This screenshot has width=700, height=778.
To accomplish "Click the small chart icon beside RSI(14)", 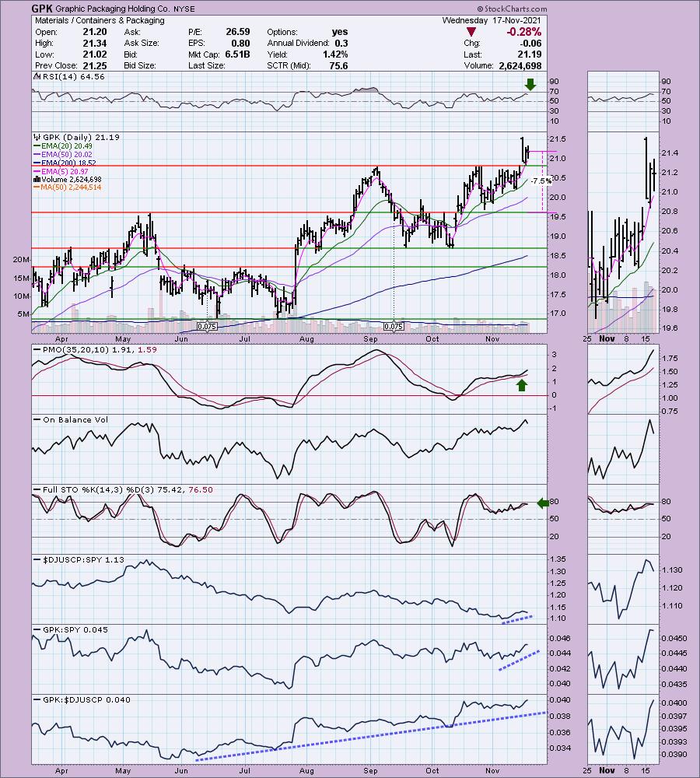I will pyautogui.click(x=37, y=77).
